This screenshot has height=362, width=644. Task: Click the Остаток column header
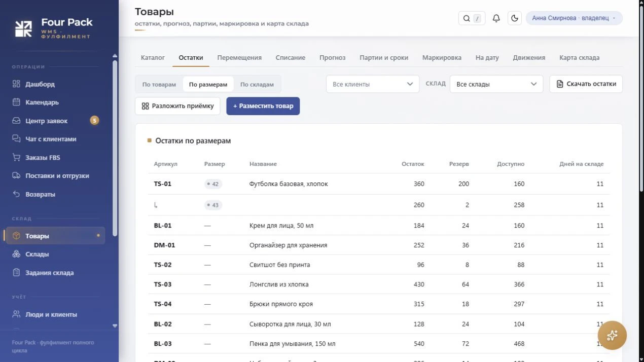click(x=413, y=164)
